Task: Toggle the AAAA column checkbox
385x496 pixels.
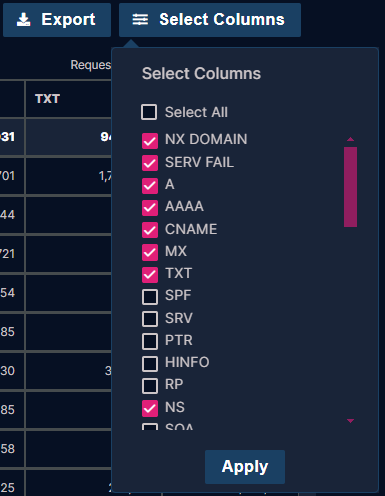Action: [x=150, y=208]
